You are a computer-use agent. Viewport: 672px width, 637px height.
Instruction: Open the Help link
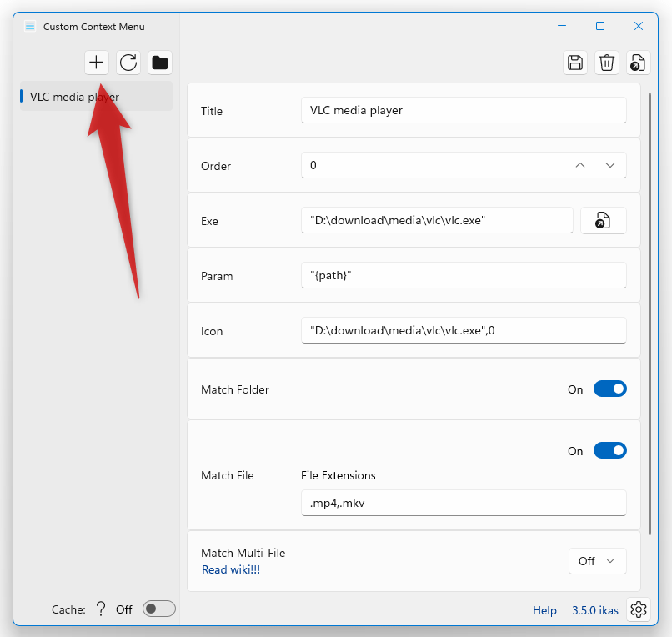coord(544,610)
